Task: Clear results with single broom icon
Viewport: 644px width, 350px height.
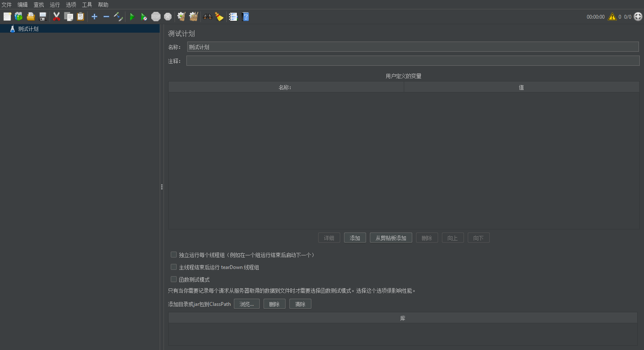Action: click(x=181, y=17)
